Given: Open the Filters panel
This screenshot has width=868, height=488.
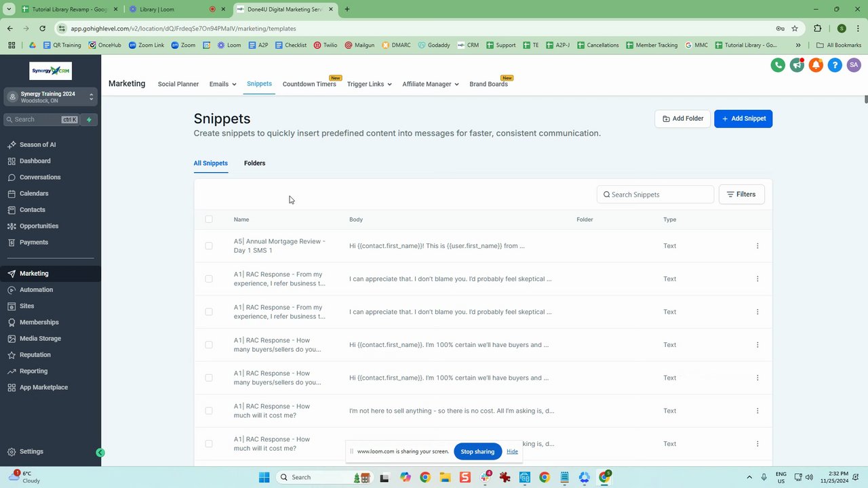Looking at the screenshot, I should tap(741, 195).
